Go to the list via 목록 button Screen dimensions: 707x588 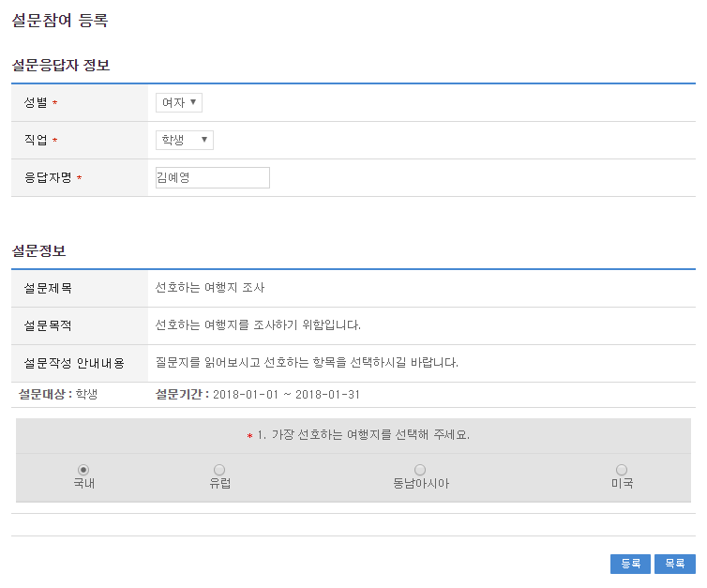[x=674, y=564]
